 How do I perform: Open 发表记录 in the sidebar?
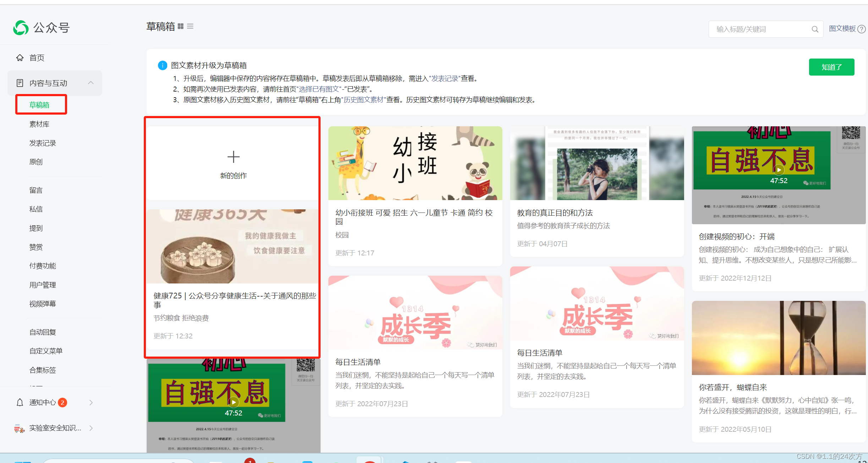click(43, 143)
